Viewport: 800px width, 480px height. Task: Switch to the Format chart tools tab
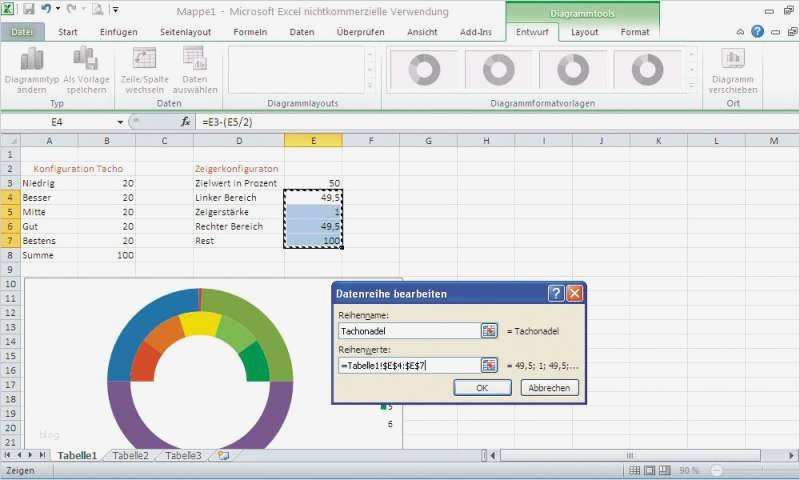pos(635,32)
